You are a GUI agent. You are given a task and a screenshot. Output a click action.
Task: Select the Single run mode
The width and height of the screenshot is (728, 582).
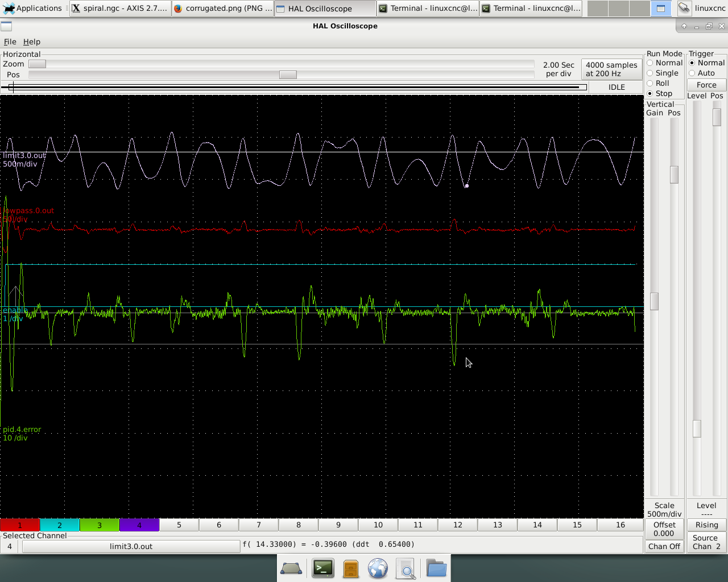[650, 73]
